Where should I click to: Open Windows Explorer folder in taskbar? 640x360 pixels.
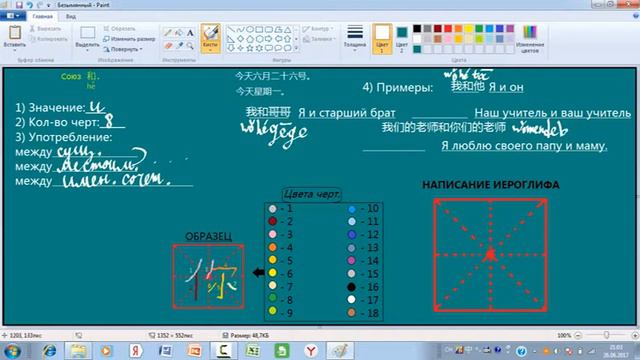point(78,351)
